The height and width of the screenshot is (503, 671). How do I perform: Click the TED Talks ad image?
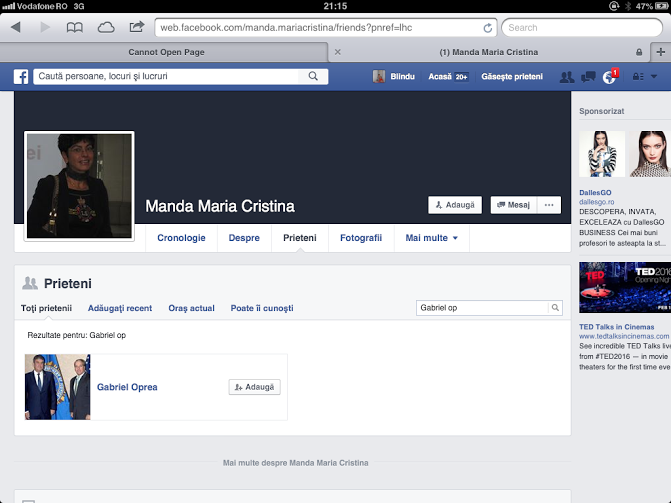tap(625, 287)
